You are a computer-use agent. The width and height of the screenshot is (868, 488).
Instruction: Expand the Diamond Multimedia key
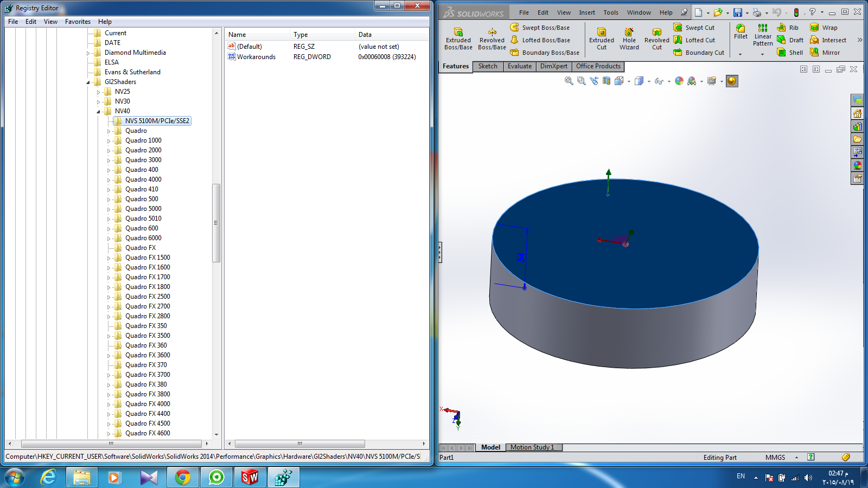point(88,53)
